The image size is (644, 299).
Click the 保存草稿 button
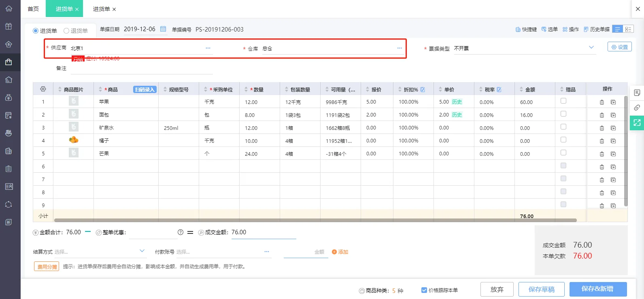click(x=542, y=289)
